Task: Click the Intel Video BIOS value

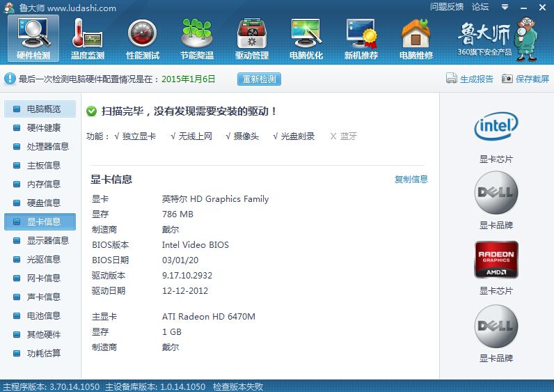Action: (x=196, y=245)
